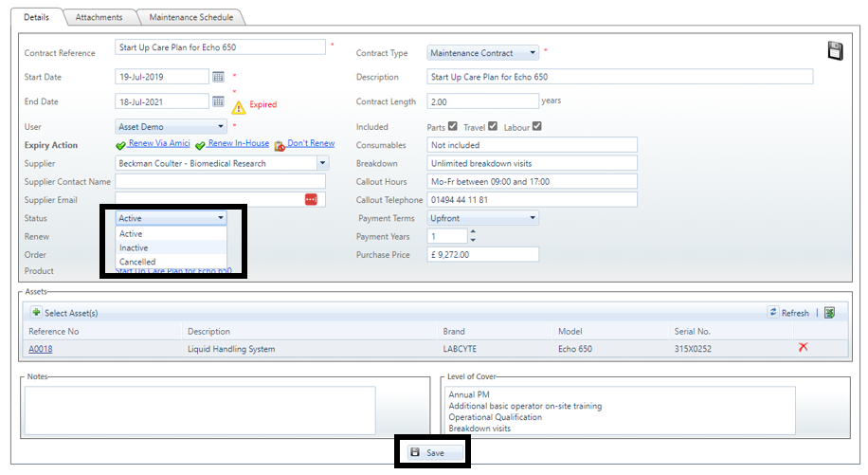Sort assets by Description column header
Image resolution: width=868 pixels, height=475 pixels.
point(208,331)
